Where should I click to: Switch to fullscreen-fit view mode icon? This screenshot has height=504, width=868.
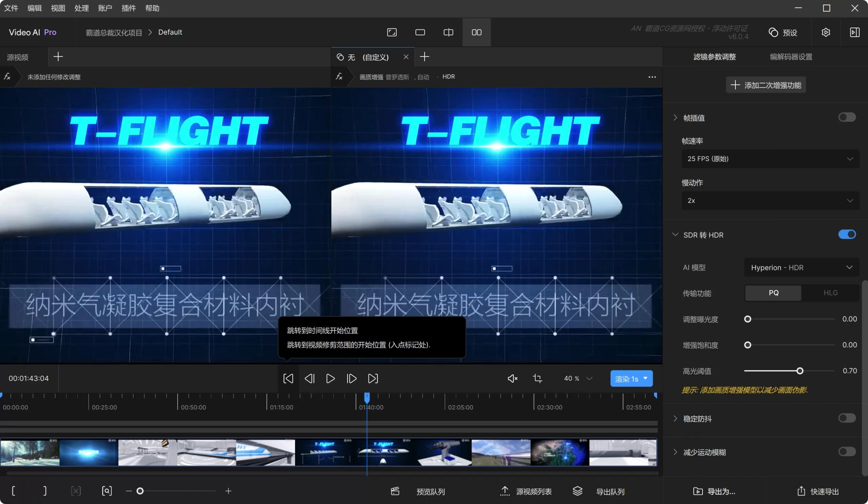click(x=392, y=32)
